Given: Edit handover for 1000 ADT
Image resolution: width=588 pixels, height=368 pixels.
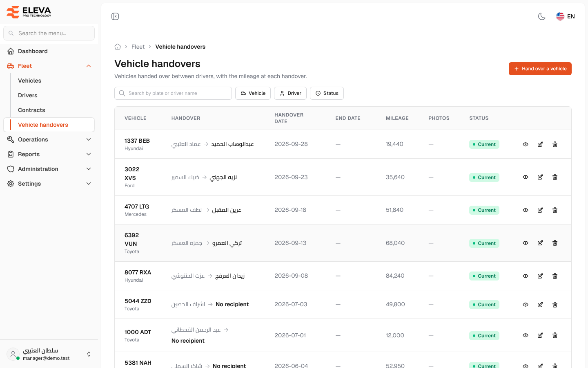Looking at the screenshot, I should (540, 335).
